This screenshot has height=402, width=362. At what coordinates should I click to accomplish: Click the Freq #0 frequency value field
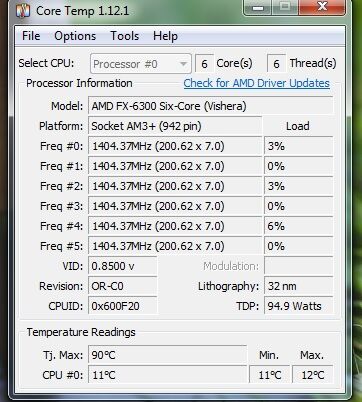[175, 146]
